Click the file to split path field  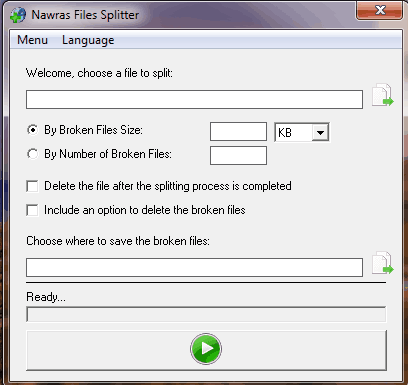(x=194, y=99)
